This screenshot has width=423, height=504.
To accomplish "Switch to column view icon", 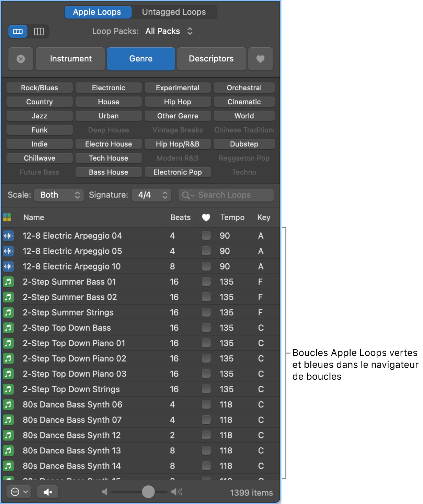I will (39, 32).
